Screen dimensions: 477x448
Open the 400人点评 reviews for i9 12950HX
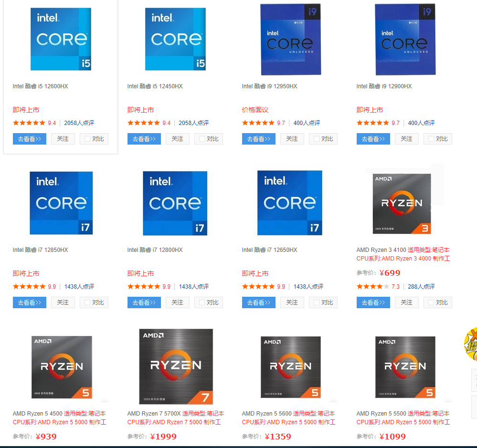(307, 123)
